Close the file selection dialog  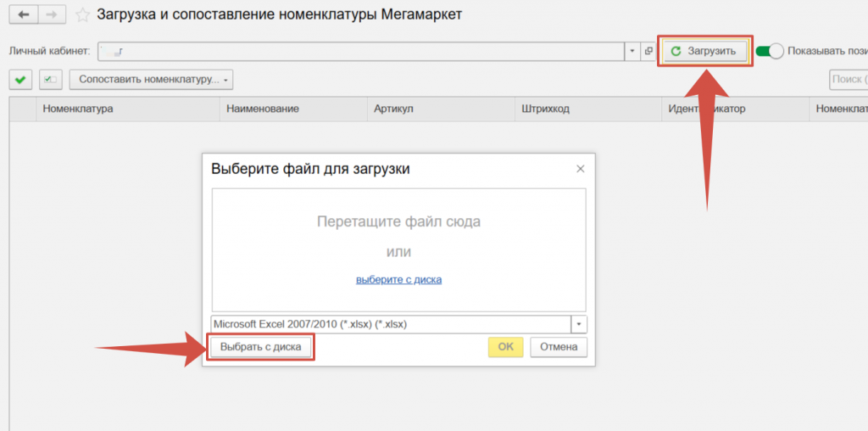point(580,169)
